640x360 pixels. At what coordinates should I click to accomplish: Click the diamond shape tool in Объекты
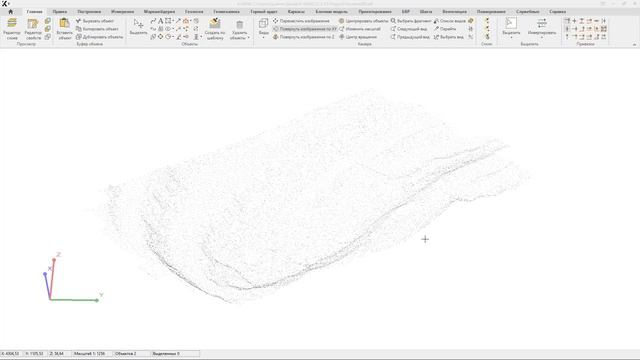[160, 37]
